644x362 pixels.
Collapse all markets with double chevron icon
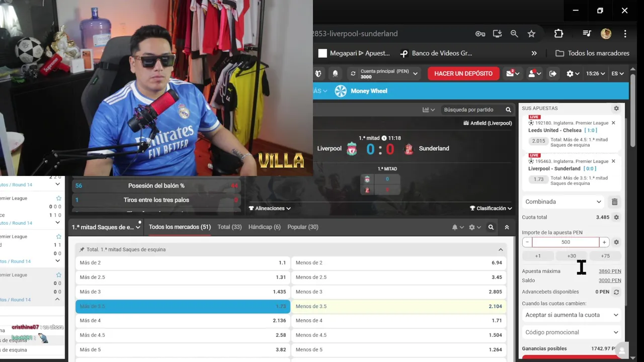point(507,227)
